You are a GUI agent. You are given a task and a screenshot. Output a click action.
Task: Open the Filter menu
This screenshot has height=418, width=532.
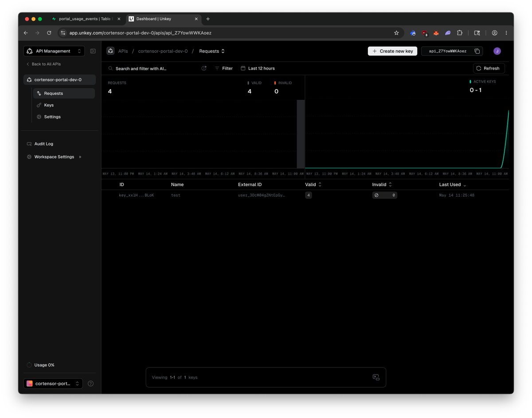coord(224,68)
